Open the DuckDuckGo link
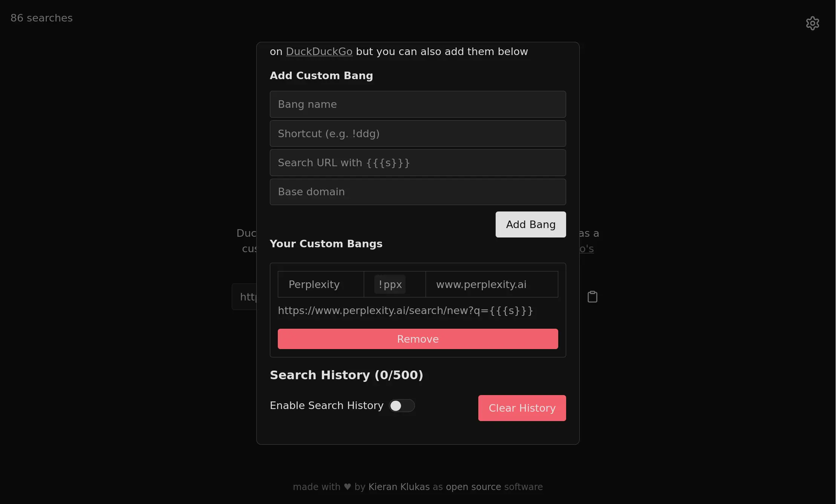836x504 pixels. (319, 52)
